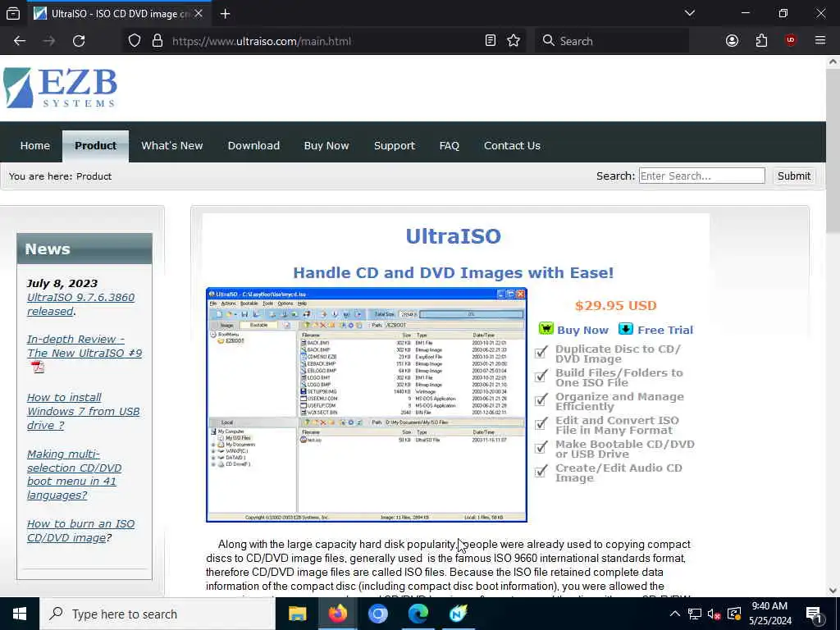Open the Contact Us menu item
This screenshot has height=630, width=840.
coord(512,146)
